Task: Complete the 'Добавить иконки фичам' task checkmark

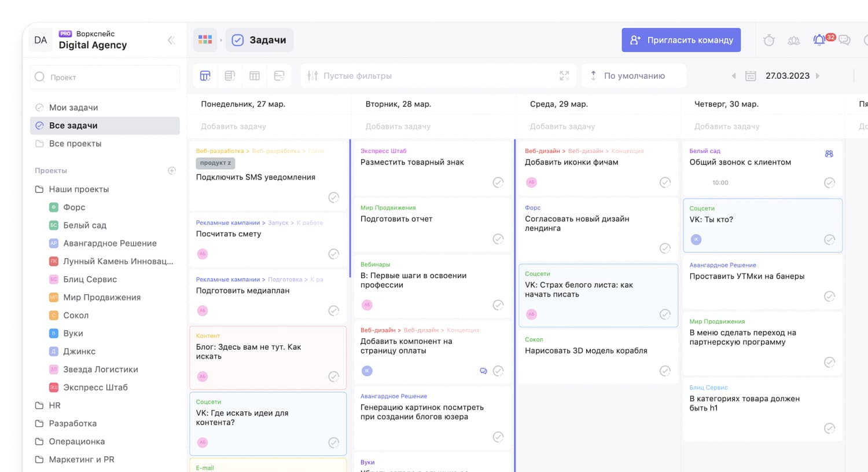Action: [665, 182]
